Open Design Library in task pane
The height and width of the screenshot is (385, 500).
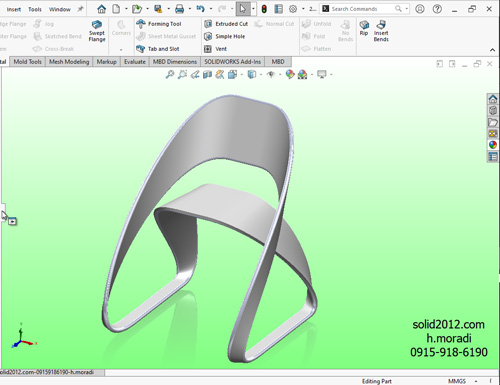click(493, 110)
